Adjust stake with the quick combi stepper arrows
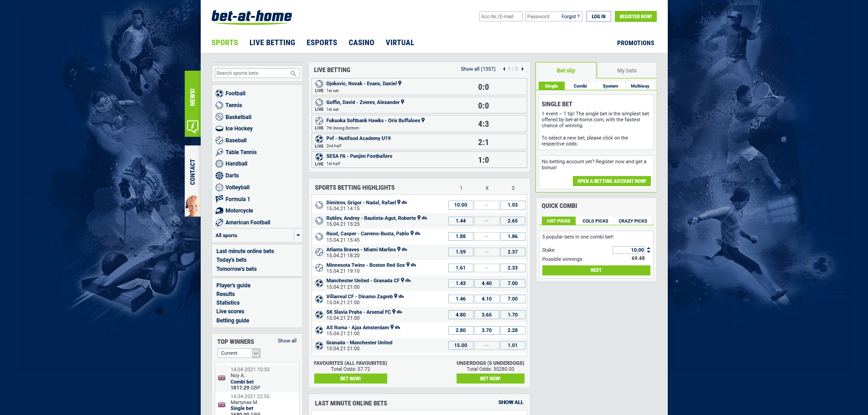Viewport: 868px width, 415px height. click(x=649, y=250)
